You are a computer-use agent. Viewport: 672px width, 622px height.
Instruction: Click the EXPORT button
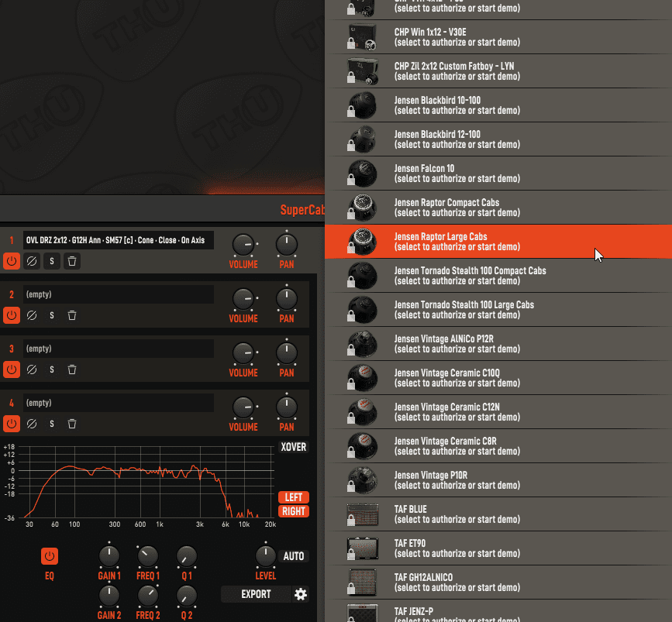(x=256, y=594)
